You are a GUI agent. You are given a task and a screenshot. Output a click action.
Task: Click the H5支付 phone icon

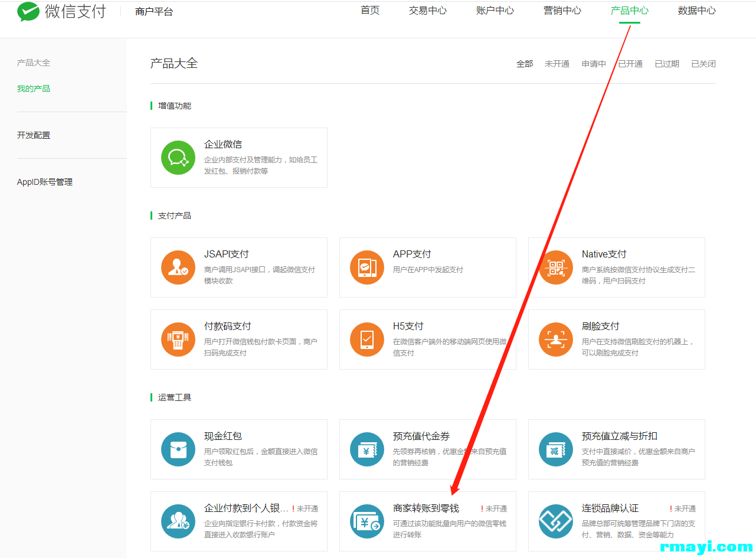367,340
